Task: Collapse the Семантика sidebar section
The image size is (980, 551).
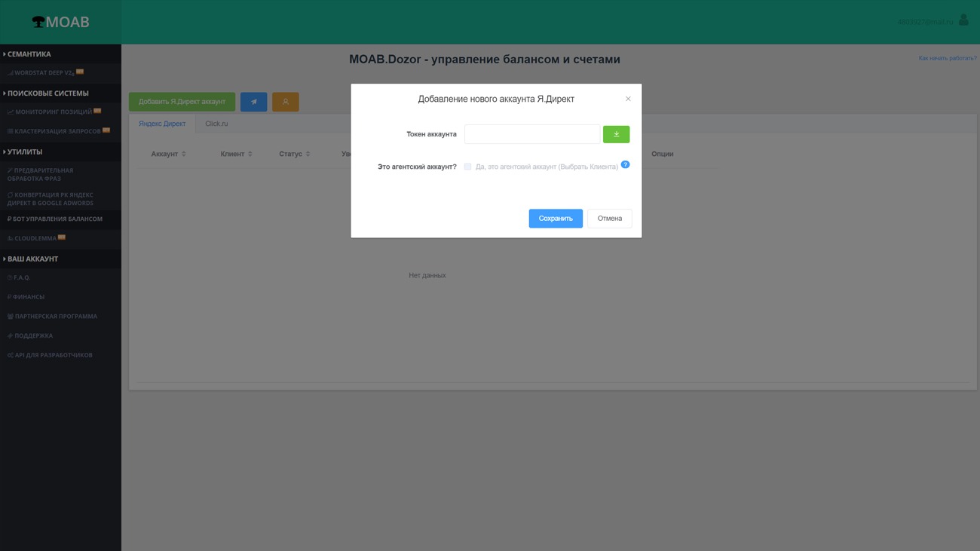Action: pos(29,54)
